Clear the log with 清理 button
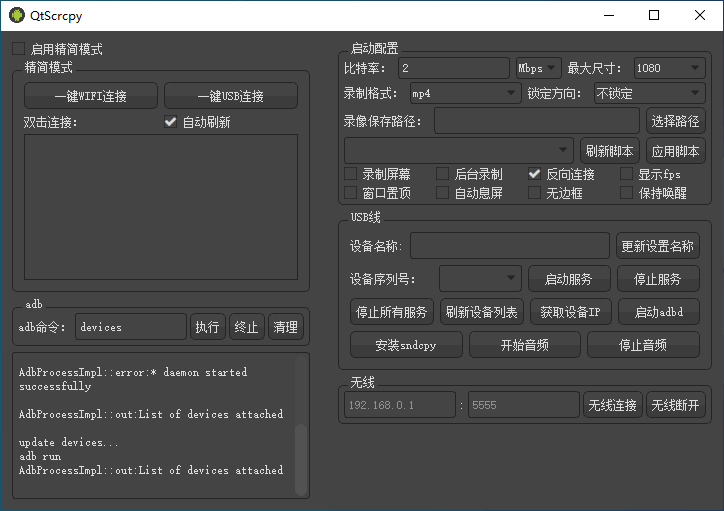This screenshot has height=511, width=724. pos(285,327)
